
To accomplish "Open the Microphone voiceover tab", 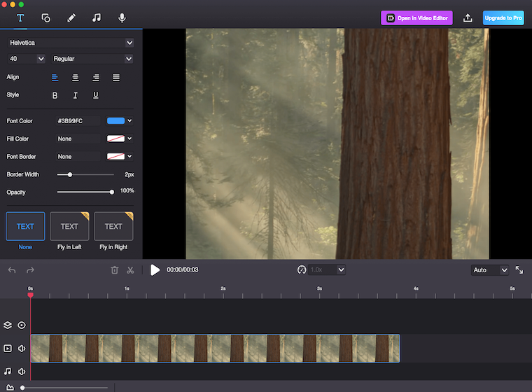I will click(122, 17).
